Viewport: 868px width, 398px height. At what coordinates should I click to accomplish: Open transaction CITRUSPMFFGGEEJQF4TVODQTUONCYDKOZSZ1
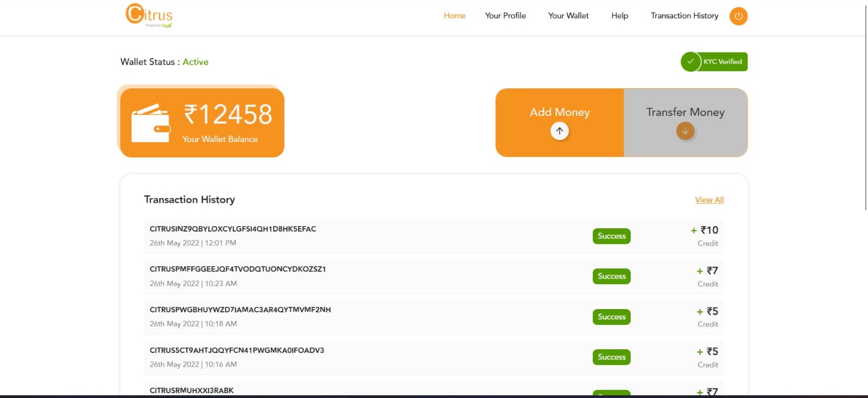434,277
